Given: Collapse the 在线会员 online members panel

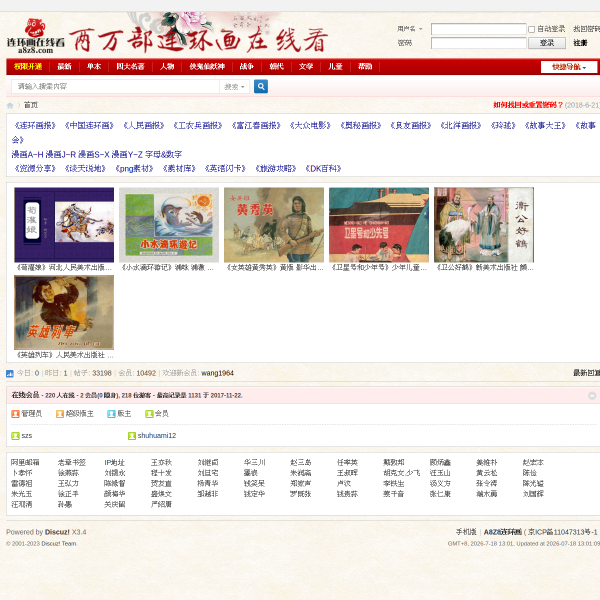Looking at the screenshot, I should point(592,396).
